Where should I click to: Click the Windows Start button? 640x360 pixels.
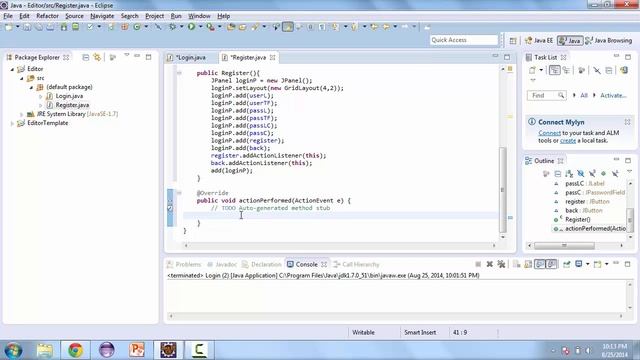13,350
